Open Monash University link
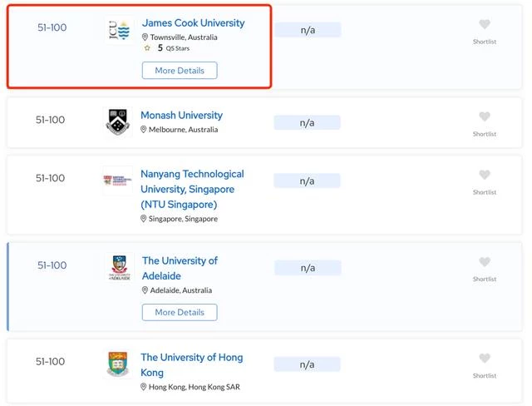Screen dimensions: 532x406 pos(182,115)
